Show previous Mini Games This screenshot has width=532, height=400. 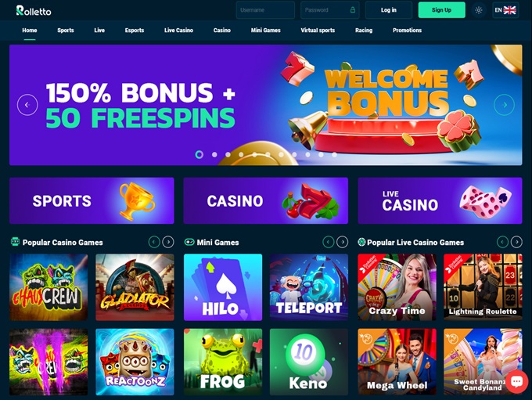[x=328, y=242]
